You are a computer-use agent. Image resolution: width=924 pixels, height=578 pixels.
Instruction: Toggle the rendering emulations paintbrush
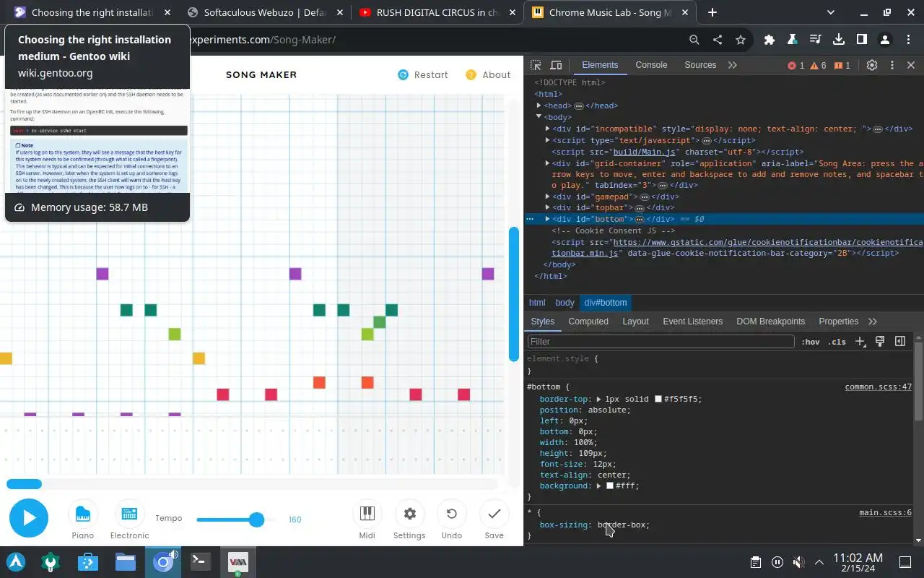[880, 342]
